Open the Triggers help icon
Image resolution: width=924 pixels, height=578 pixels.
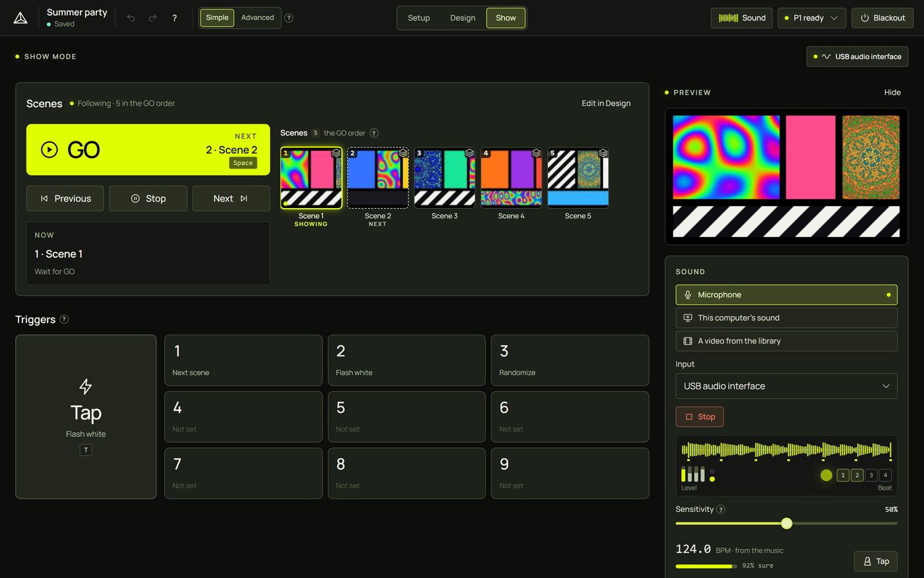64,319
